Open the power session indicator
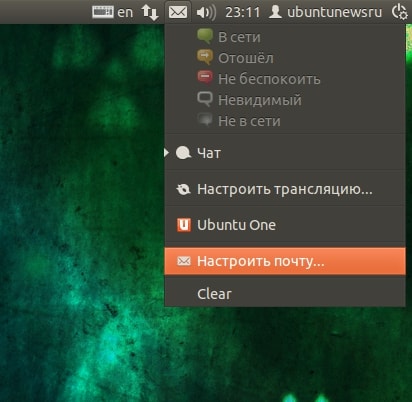 coord(399,12)
